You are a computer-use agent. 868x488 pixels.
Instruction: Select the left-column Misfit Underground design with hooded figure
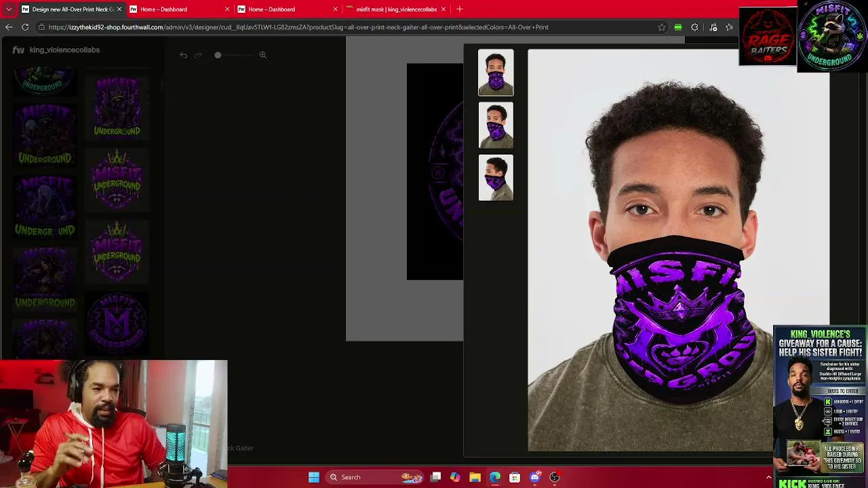point(45,136)
